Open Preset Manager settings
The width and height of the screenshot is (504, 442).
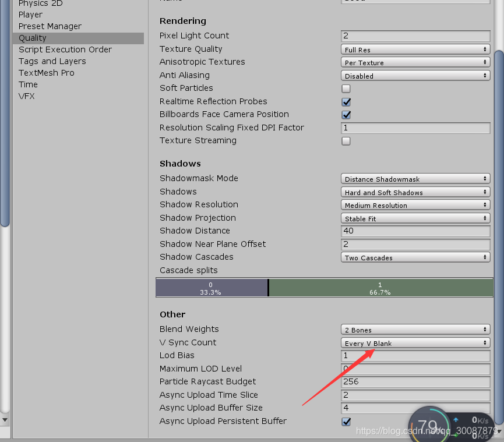(50, 26)
